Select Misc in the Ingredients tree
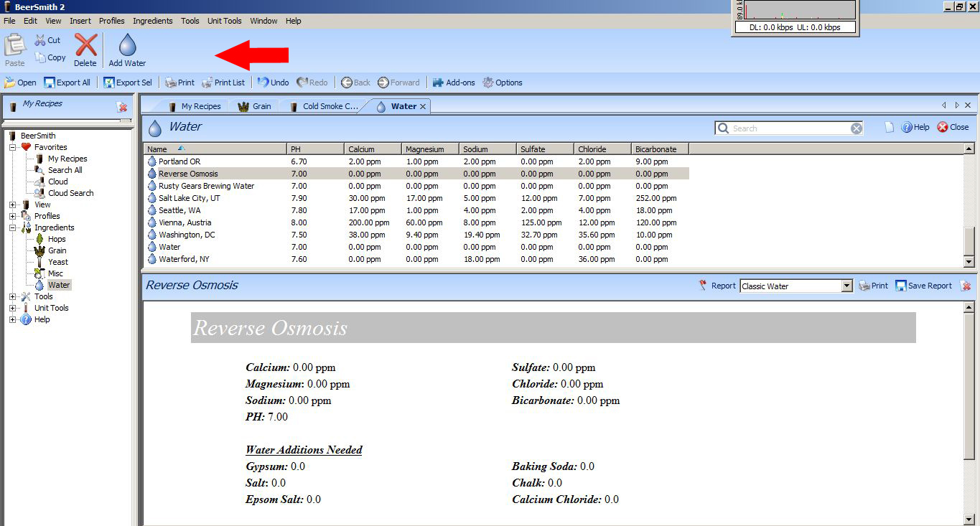 click(55, 273)
